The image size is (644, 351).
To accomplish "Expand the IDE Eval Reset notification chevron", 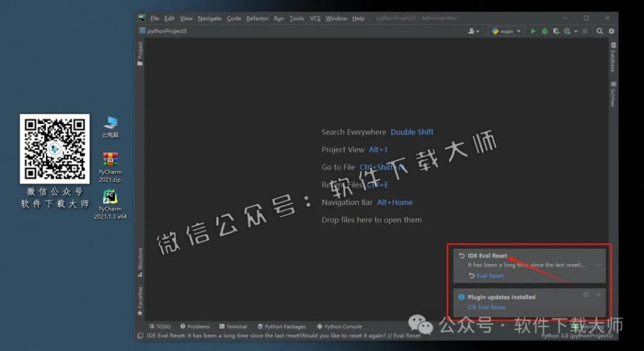I will point(599,265).
